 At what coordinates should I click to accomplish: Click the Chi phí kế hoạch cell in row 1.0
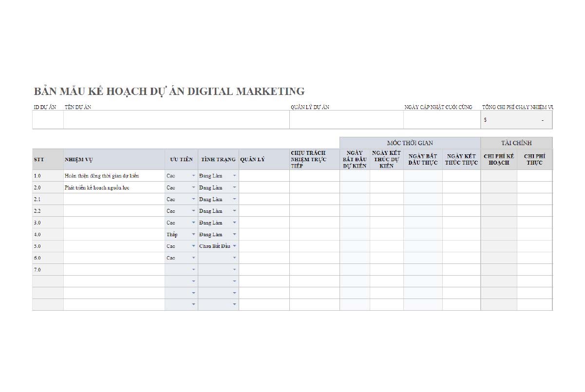tap(499, 176)
